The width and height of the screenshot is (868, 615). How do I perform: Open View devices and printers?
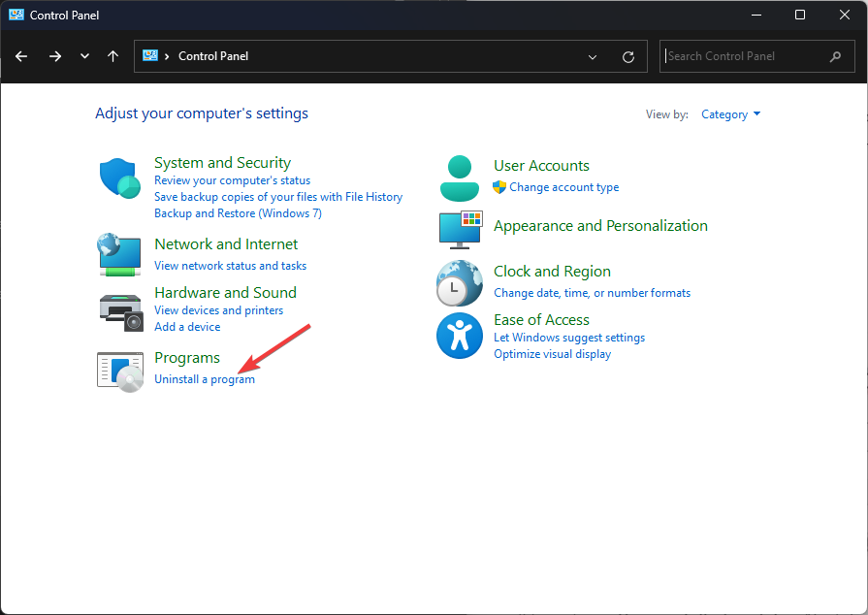coord(218,310)
